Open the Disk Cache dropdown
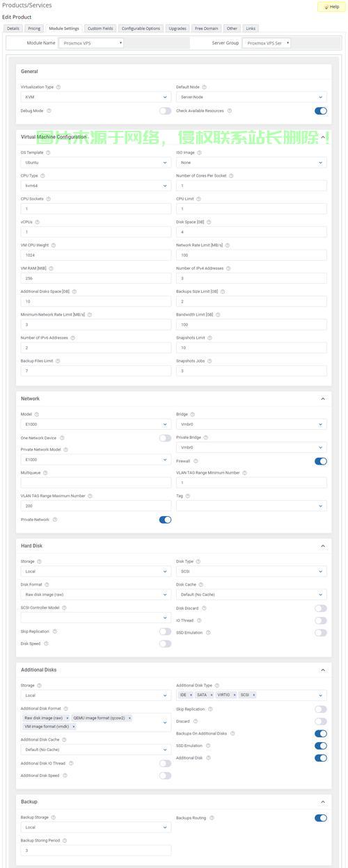This screenshot has width=348, height=868. [251, 595]
